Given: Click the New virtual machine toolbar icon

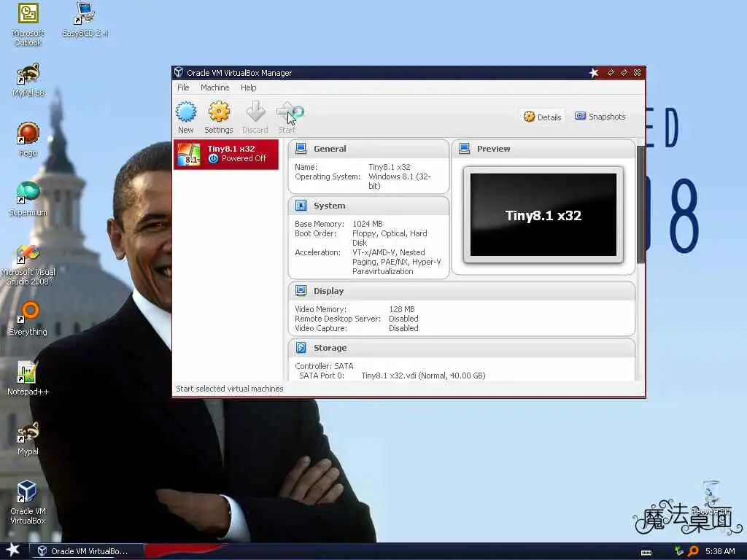Looking at the screenshot, I should [186, 112].
